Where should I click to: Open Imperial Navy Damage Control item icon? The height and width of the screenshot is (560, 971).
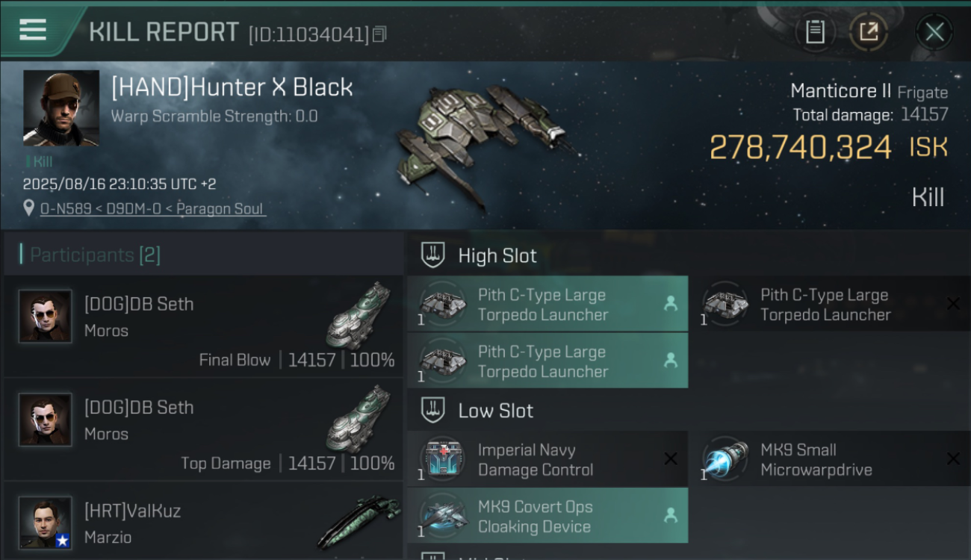443,459
